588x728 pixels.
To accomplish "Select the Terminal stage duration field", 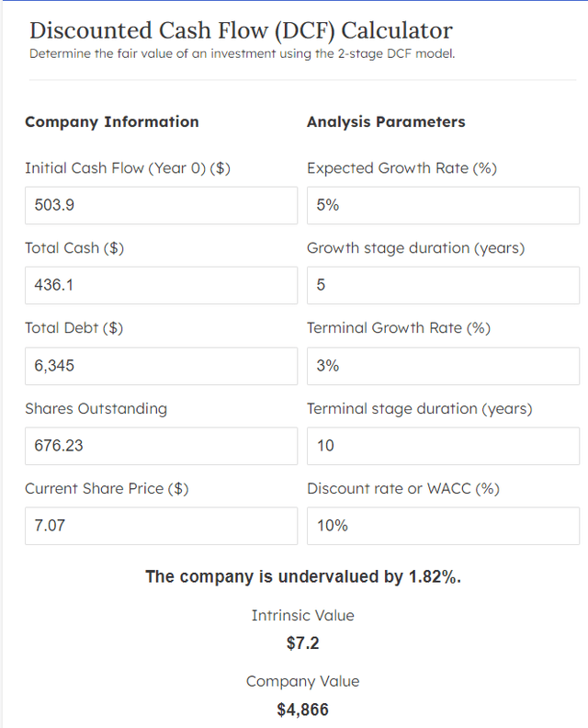I will coord(443,445).
